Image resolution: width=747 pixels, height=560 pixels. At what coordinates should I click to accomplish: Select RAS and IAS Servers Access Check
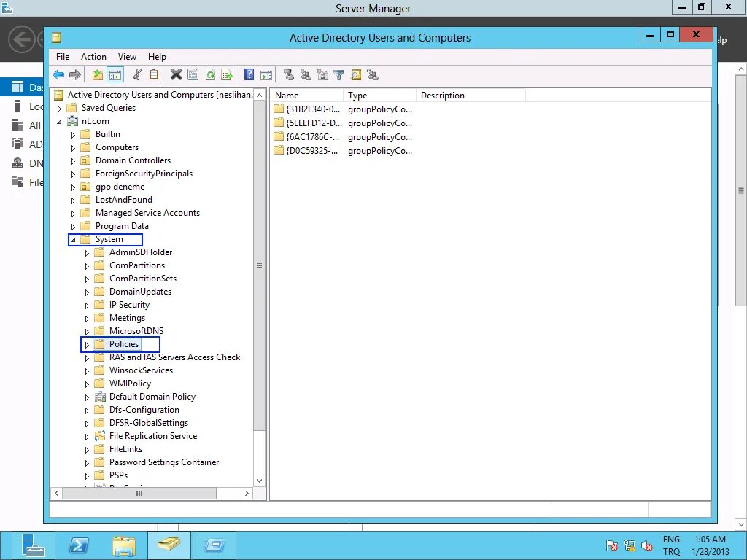coord(174,357)
